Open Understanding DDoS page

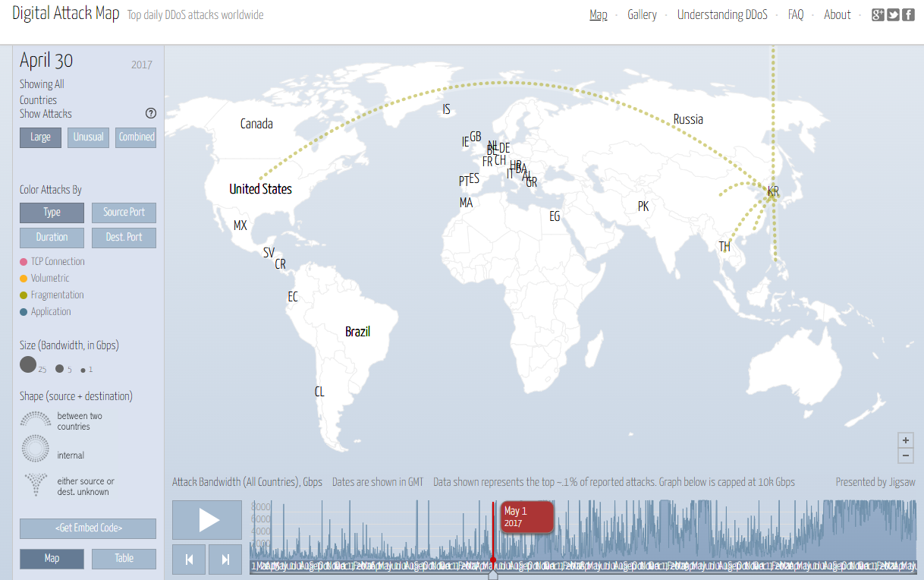(x=722, y=14)
